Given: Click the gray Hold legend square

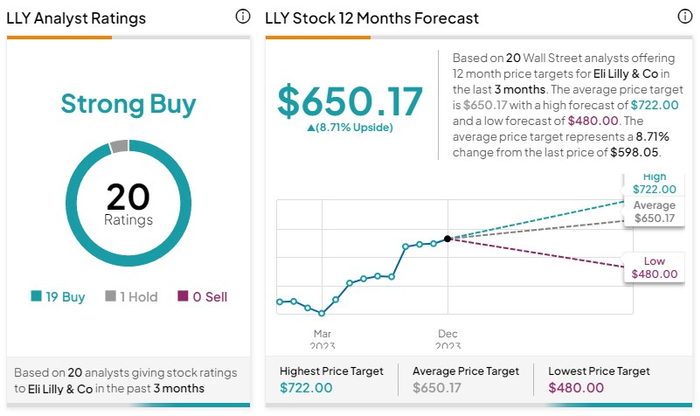Looking at the screenshot, I should click(x=110, y=296).
